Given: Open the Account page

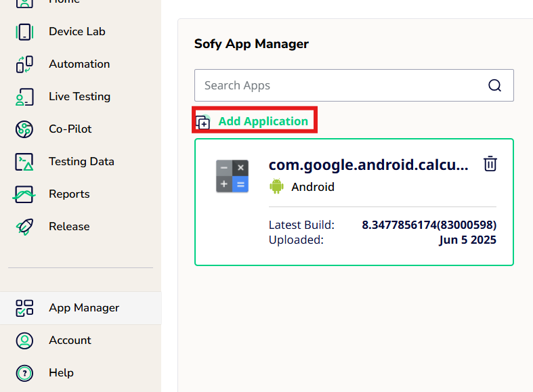Looking at the screenshot, I should click(x=70, y=340).
